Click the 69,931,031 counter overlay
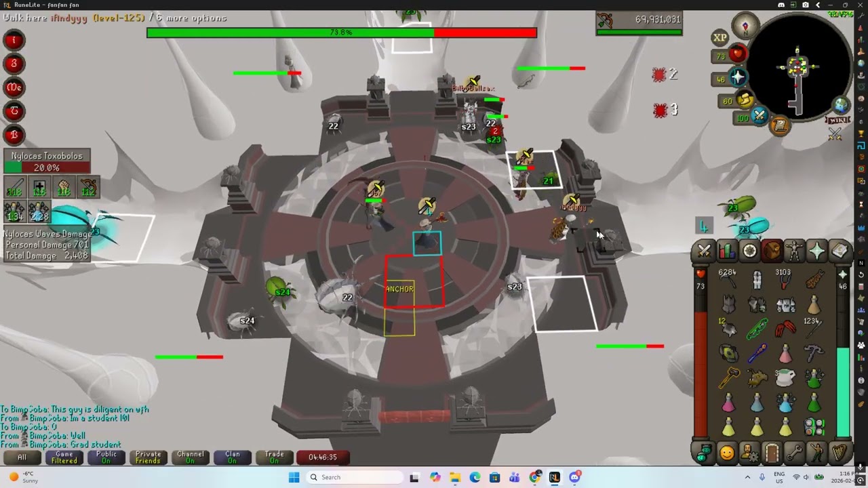 639,23
